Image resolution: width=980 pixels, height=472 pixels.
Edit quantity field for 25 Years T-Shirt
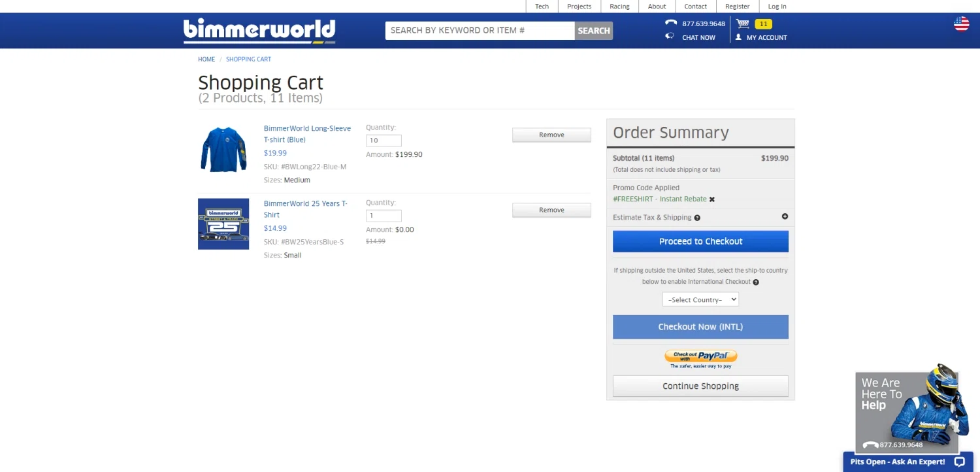384,216
